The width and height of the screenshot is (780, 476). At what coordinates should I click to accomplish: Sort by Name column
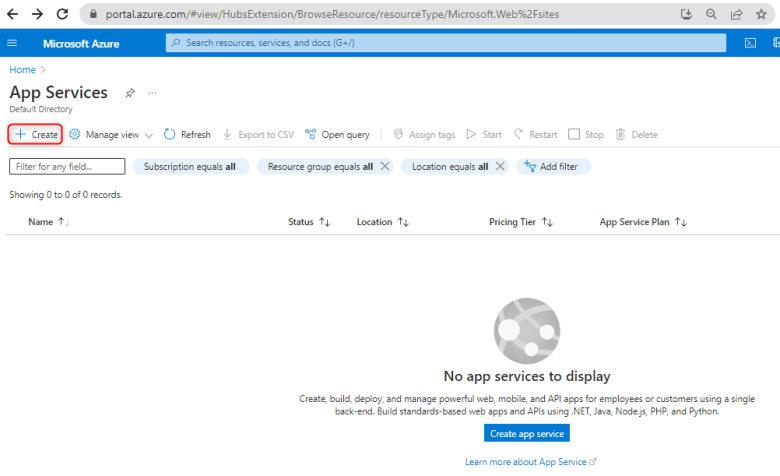point(48,222)
